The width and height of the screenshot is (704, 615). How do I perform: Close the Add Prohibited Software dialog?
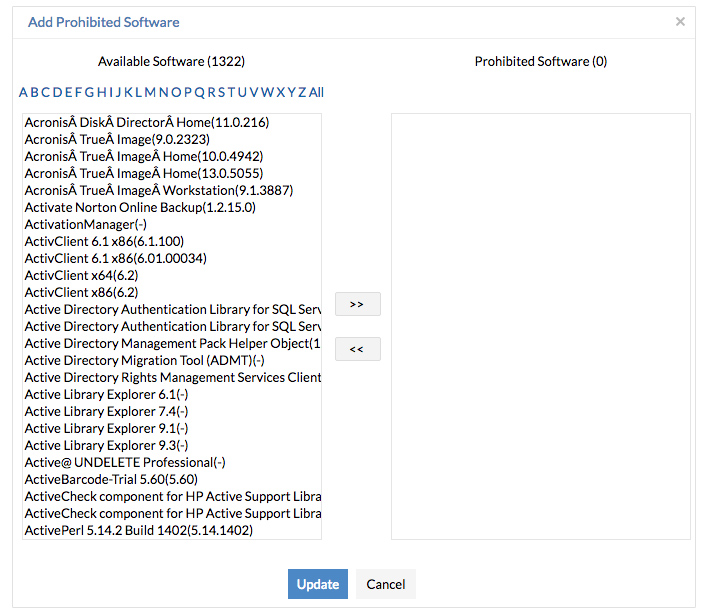680,22
